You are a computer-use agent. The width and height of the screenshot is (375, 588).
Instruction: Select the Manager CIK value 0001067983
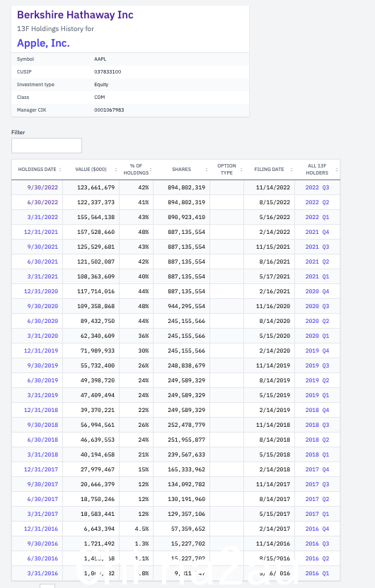109,110
